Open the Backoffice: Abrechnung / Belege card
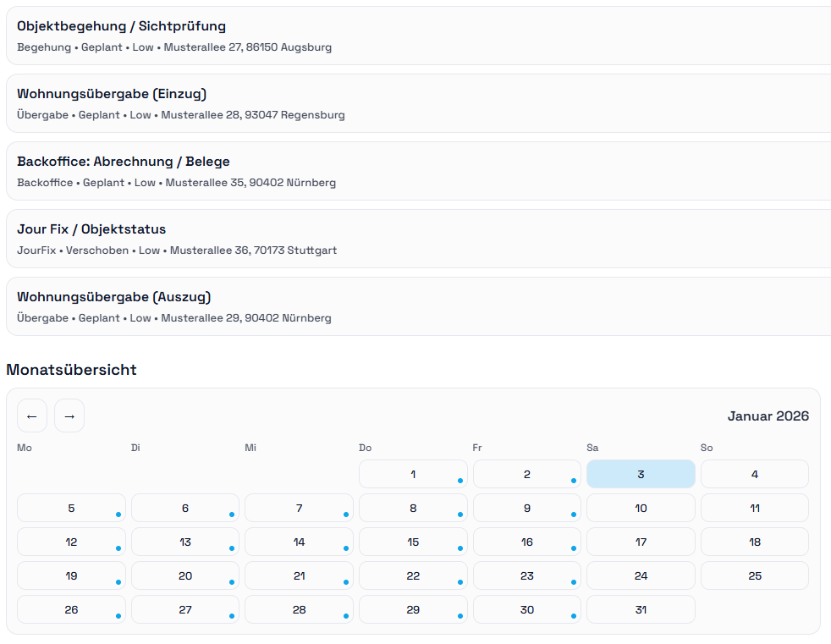This screenshot has height=644, width=831. point(418,171)
